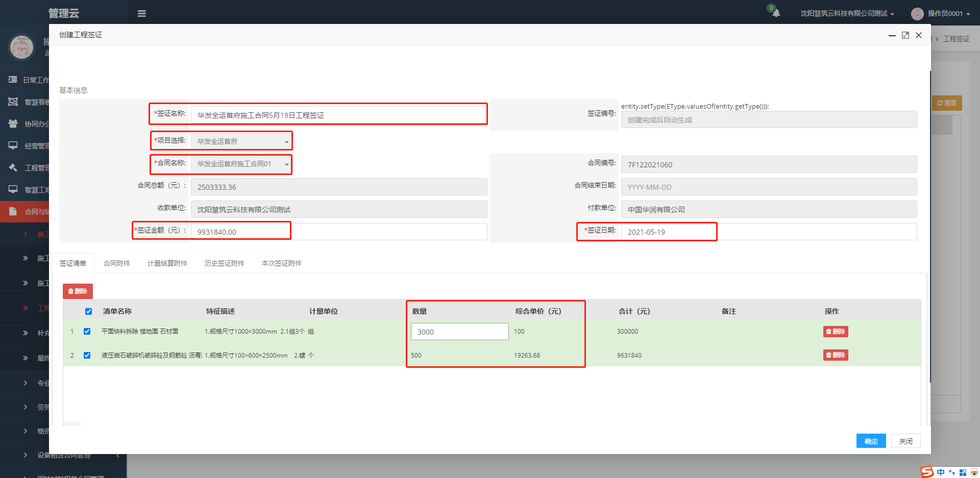
Task: Switch to the 历史签证附件 tab
Action: click(x=224, y=263)
